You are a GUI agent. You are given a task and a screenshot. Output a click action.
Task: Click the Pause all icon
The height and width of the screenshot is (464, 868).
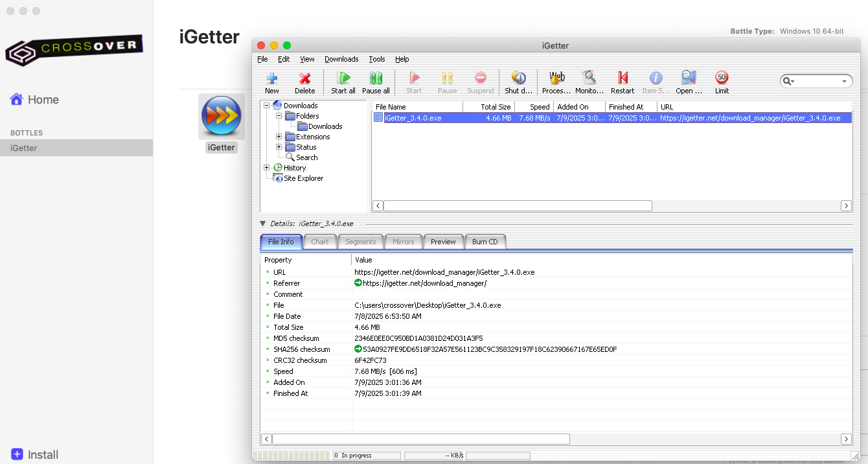376,81
